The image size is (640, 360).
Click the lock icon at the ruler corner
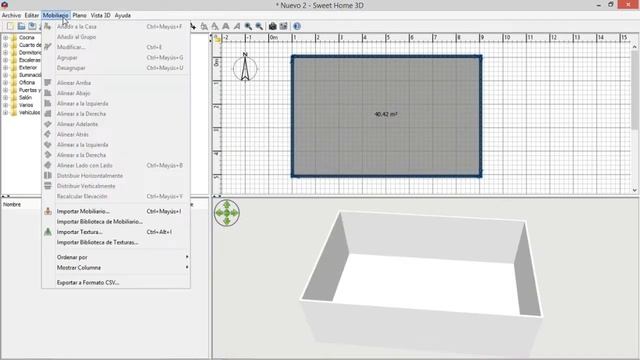tap(217, 38)
